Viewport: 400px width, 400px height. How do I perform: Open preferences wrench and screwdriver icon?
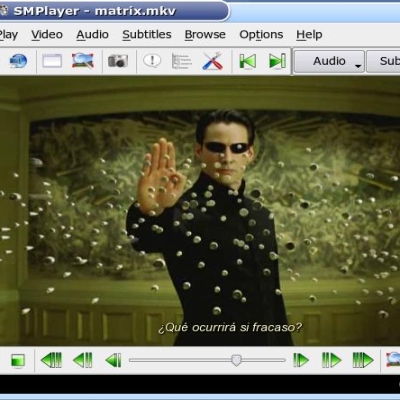click(x=212, y=61)
